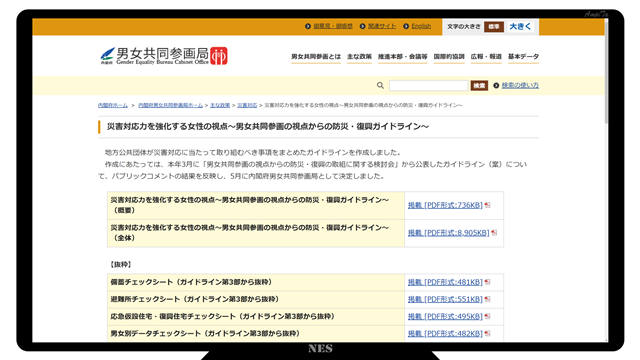Click the 男女別データチェックシート row label
This screenshot has width=640, height=360.
coord(205,333)
